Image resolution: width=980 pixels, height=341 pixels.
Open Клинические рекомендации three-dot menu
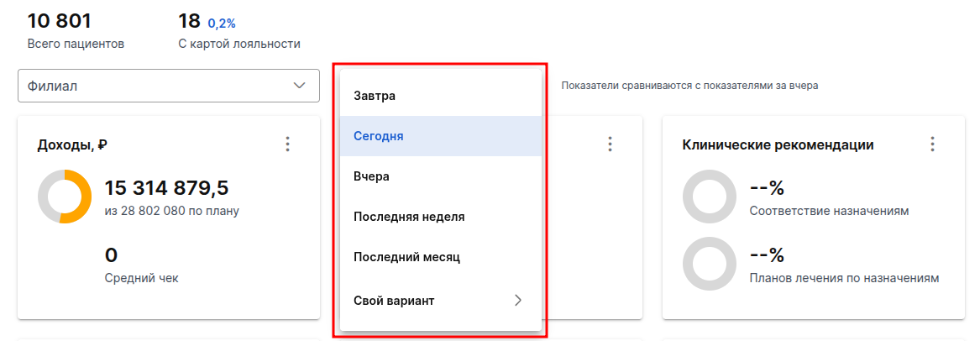(x=932, y=144)
